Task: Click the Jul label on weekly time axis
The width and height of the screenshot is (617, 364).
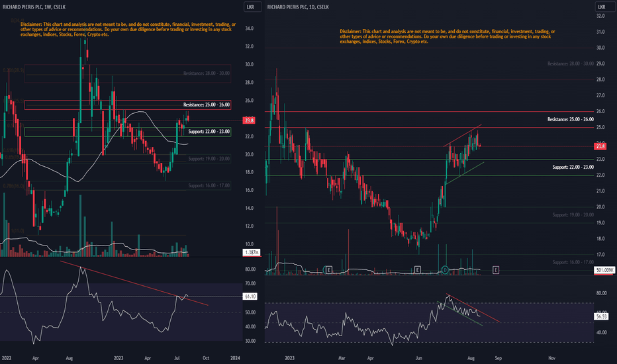Action: (177, 358)
